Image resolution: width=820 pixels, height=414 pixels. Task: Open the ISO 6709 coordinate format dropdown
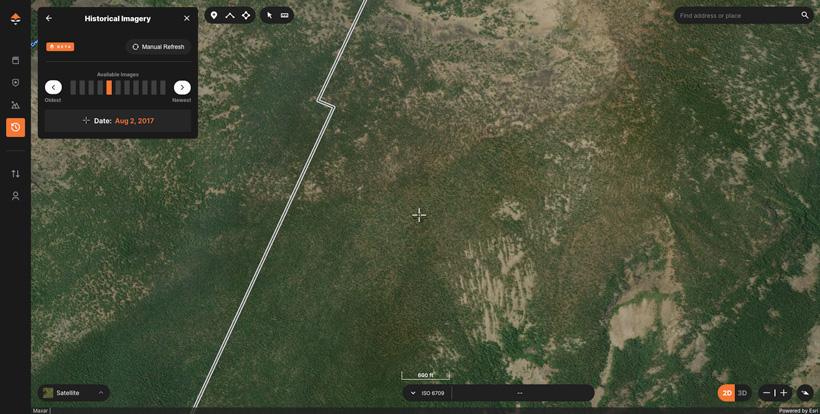(427, 393)
